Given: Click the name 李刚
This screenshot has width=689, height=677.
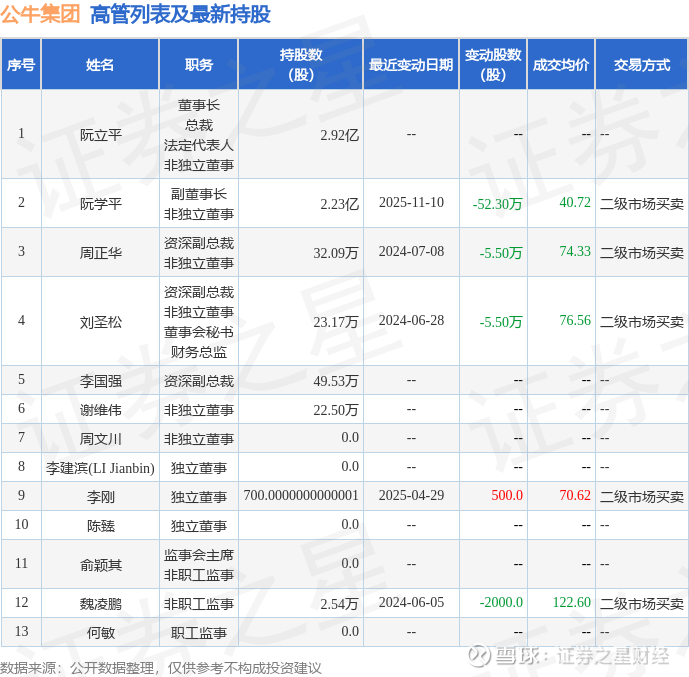Looking at the screenshot, I should point(101,497).
